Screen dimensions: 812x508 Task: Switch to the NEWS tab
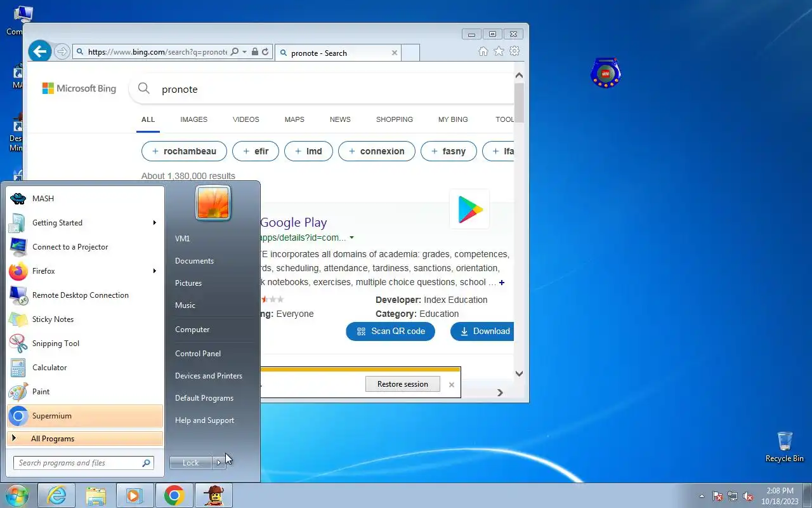(340, 119)
